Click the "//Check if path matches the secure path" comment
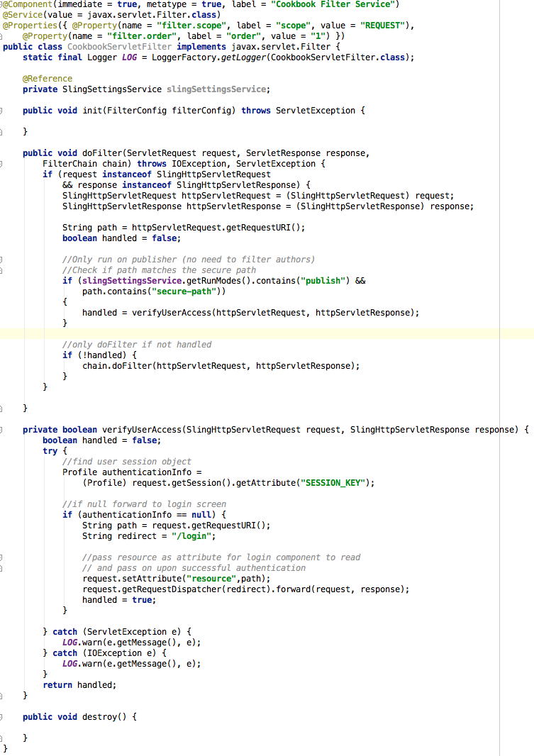 tap(159, 270)
